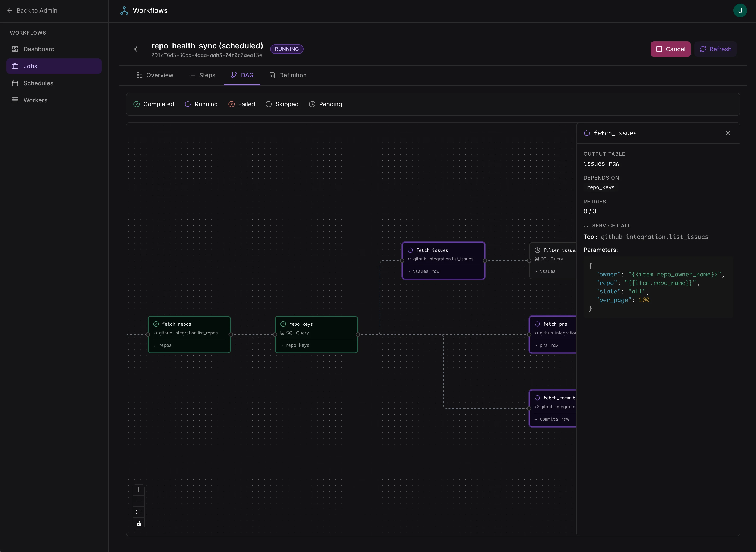Image resolution: width=756 pixels, height=552 pixels.
Task: Select Jobs in sidebar
Action: [x=54, y=66]
